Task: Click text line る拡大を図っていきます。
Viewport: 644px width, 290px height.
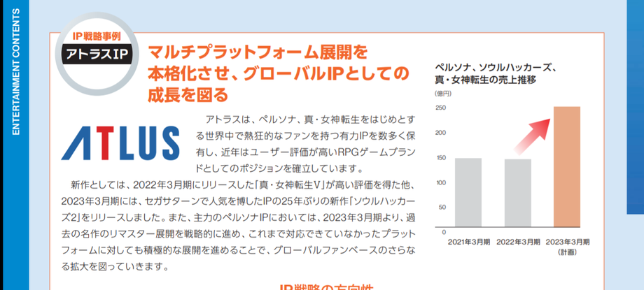Action: pyautogui.click(x=115, y=267)
